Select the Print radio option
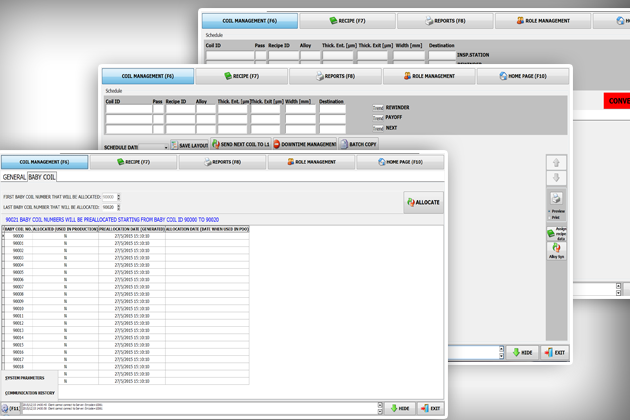The image size is (630, 420). [x=549, y=217]
